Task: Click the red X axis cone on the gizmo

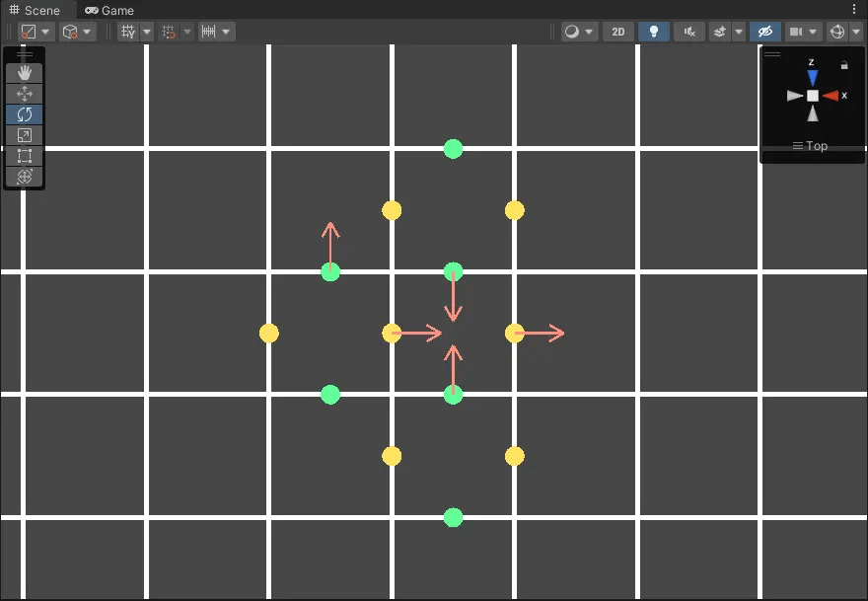Action: click(x=832, y=96)
